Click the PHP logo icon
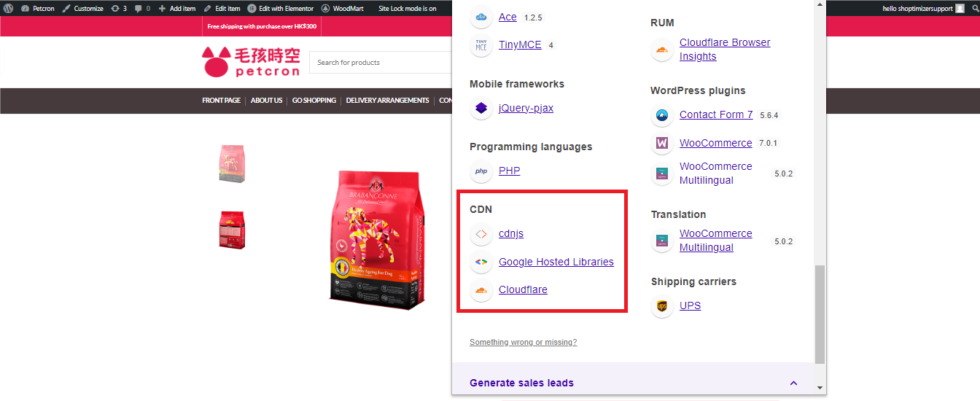This screenshot has height=401, width=980. coord(481,171)
